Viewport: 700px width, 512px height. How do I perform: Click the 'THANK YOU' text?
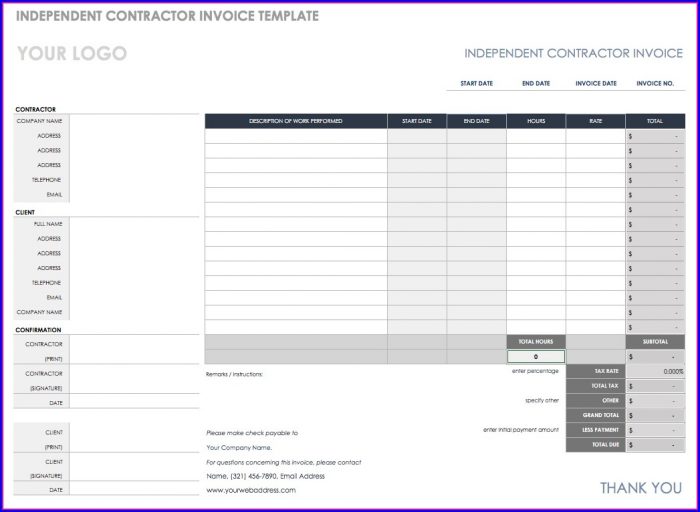coord(641,488)
